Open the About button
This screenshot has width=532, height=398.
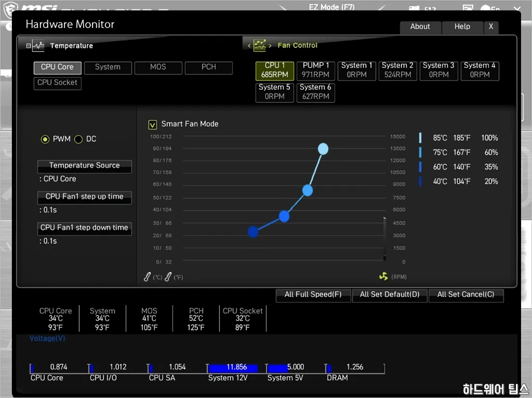tap(420, 27)
